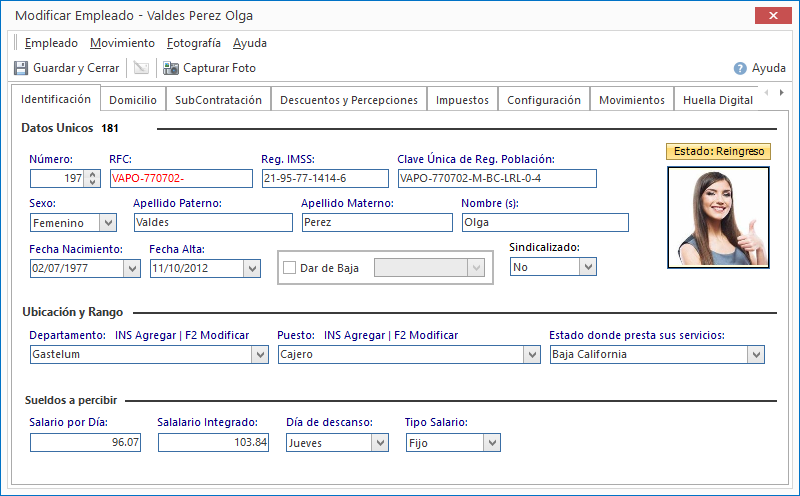Open the Departamento dropdown showing Gastelum
Viewport: 800px width, 496px height.
tap(260, 354)
